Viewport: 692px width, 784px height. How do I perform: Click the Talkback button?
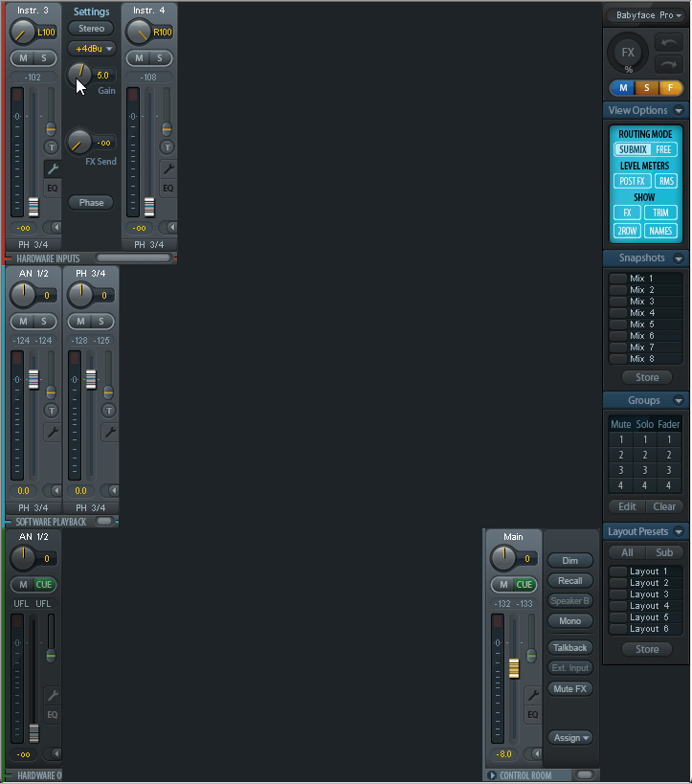point(570,648)
